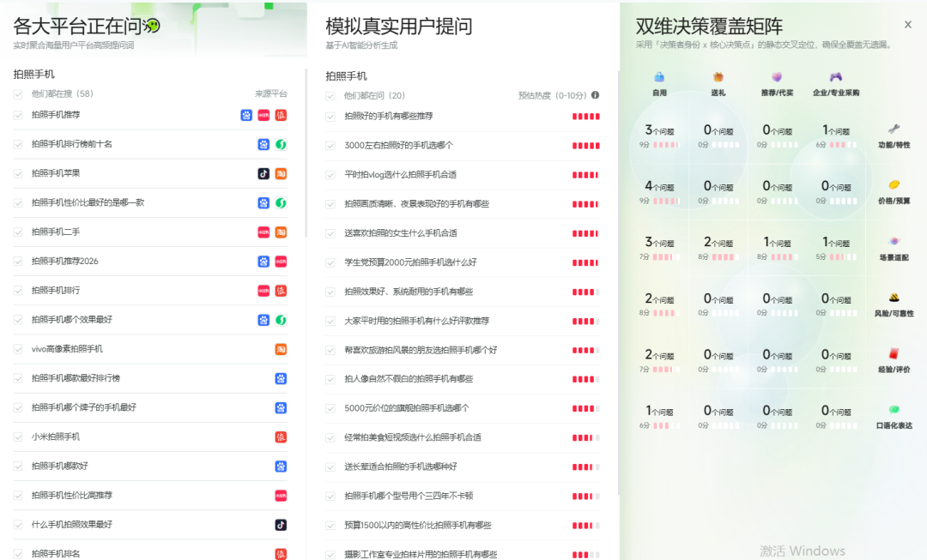Open 送礼 × 场景适配 cell with 2个问题
This screenshot has height=560, width=927.
(718, 249)
